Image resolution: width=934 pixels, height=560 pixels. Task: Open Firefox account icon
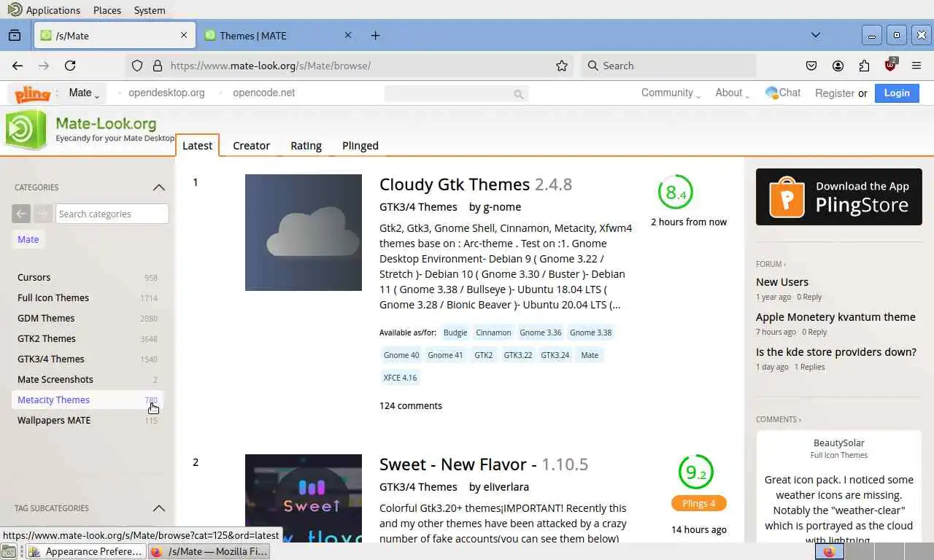[838, 66]
